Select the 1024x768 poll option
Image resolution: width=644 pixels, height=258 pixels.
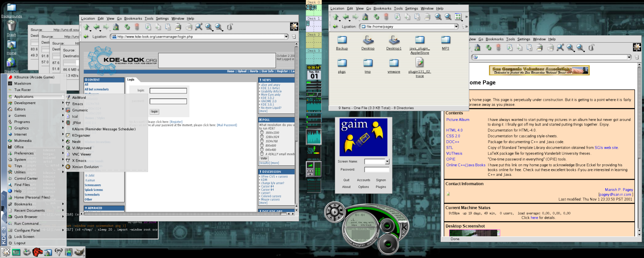tap(262, 141)
